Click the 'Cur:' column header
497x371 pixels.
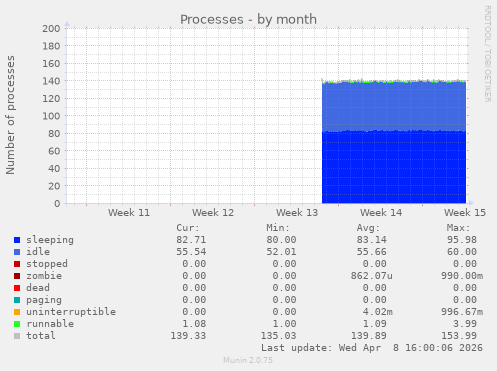tap(188, 228)
